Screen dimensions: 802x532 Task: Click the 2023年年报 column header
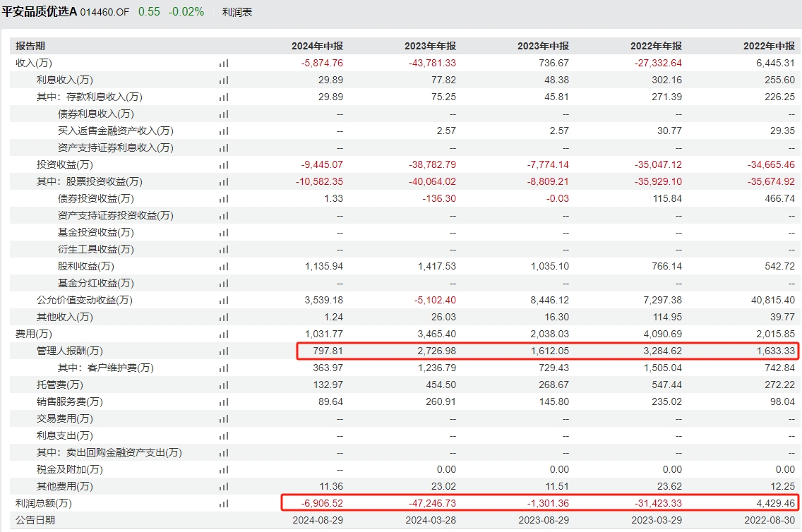coord(430,46)
